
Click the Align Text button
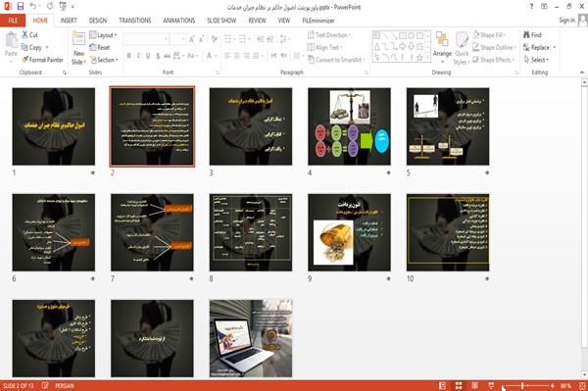coord(324,47)
